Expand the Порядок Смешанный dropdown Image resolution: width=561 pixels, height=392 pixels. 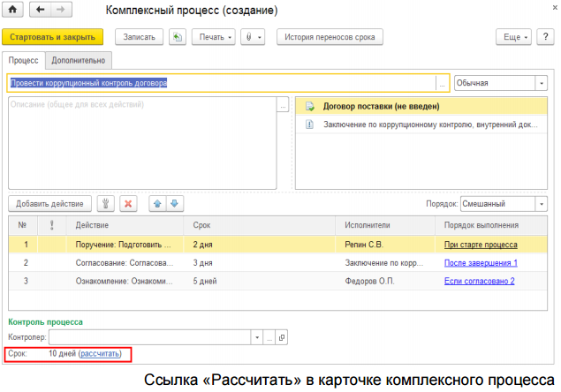pos(542,204)
